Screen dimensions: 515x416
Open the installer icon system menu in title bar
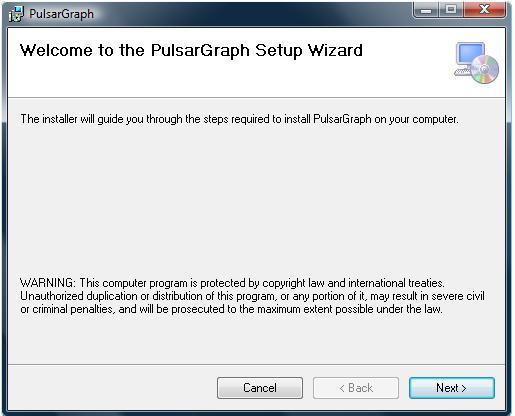pyautogui.click(x=16, y=14)
